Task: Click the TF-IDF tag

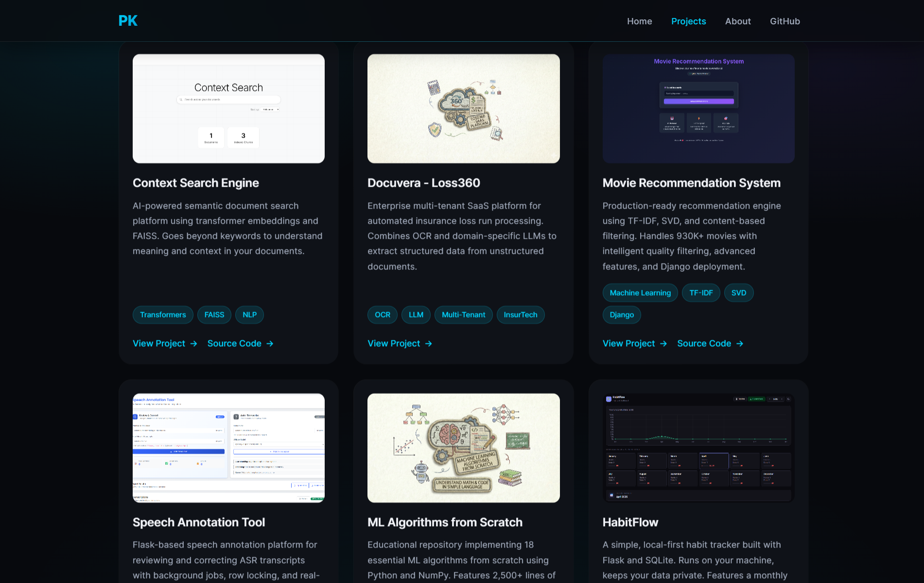Action: (x=701, y=293)
